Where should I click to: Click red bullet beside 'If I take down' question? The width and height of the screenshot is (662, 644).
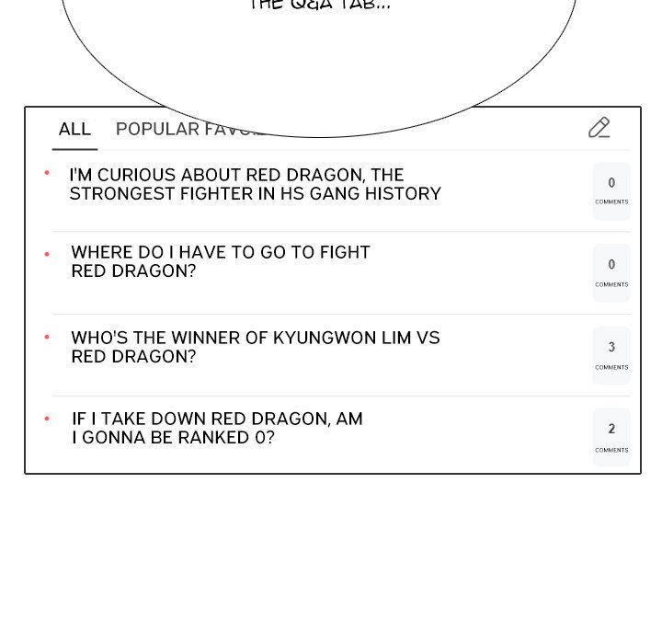47,420
